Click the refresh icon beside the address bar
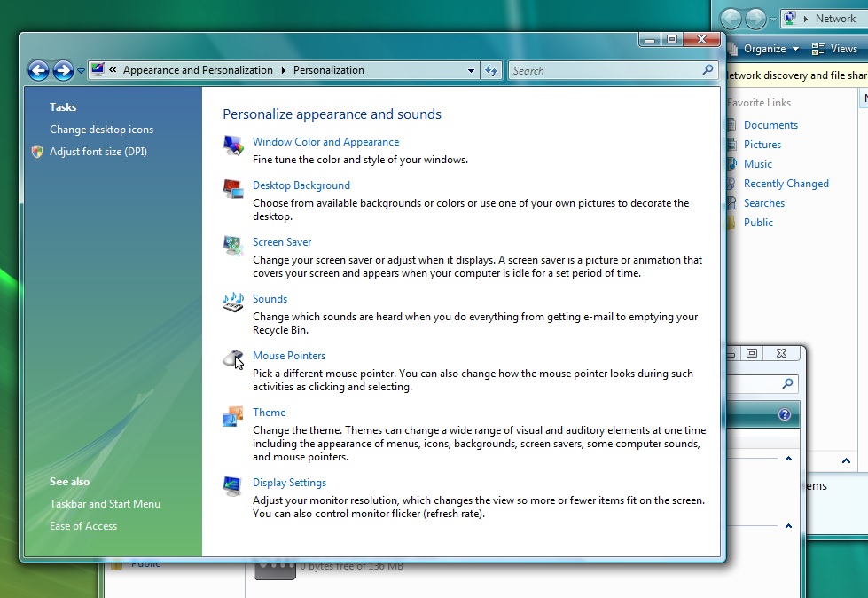Screen dimensions: 868x598 click(x=491, y=70)
